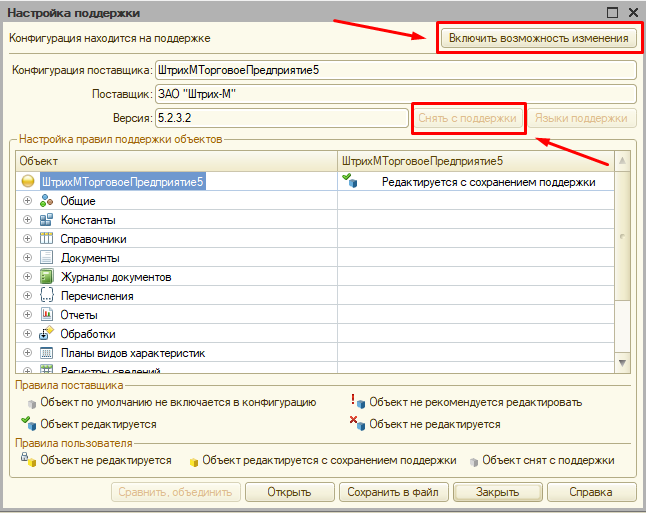
Task: Expand the Справочники tree branch
Action: pos(27,239)
